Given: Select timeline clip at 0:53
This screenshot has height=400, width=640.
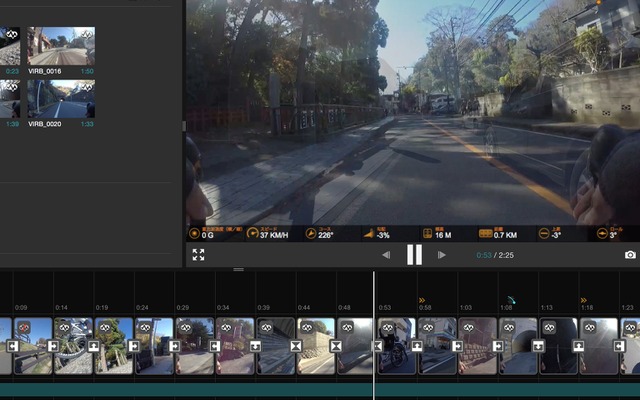Looking at the screenshot, I should [396, 346].
